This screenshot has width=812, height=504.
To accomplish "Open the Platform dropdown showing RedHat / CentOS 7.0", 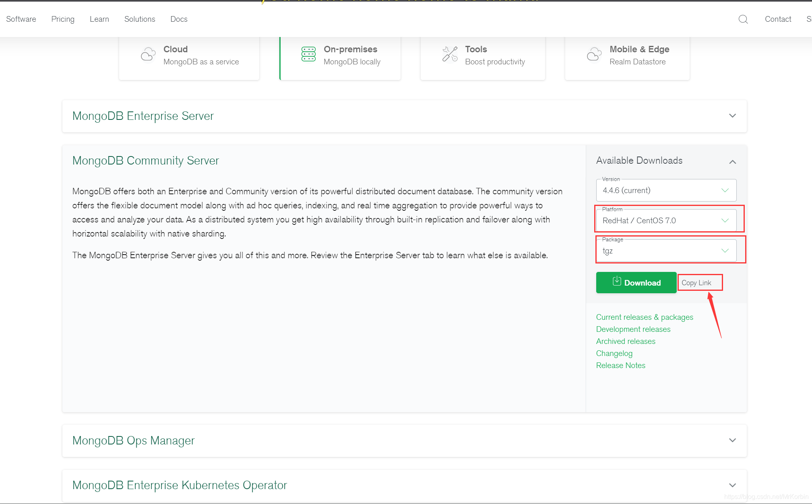I will coord(666,220).
